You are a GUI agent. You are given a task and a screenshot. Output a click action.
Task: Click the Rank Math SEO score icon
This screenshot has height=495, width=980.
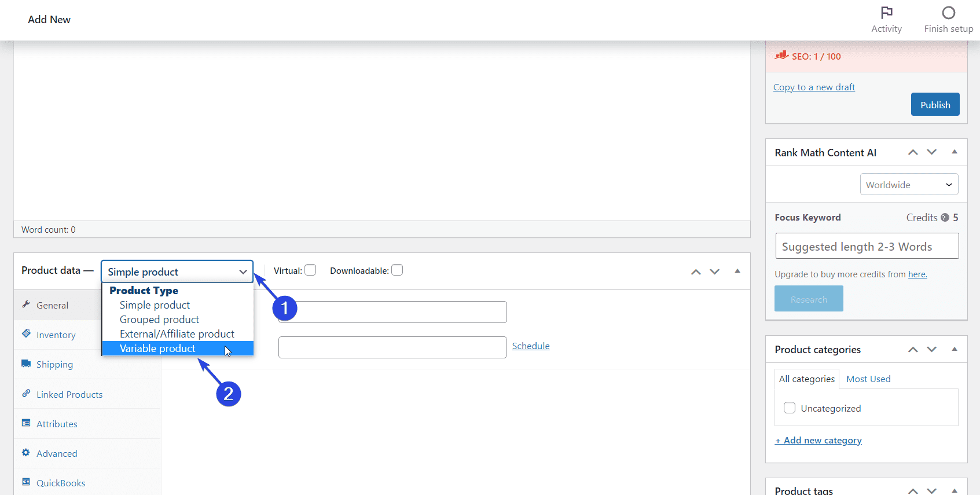click(x=781, y=56)
